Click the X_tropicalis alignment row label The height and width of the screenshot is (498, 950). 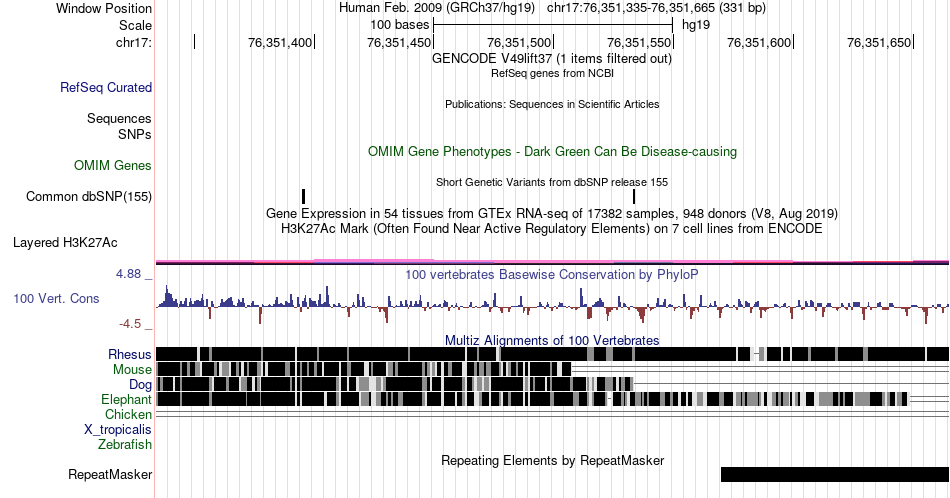point(118,430)
